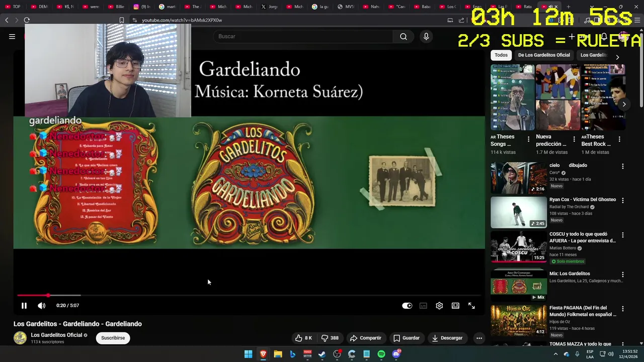Open the YouTube guide hamburger menu
The image size is (644, 362).
12,36
